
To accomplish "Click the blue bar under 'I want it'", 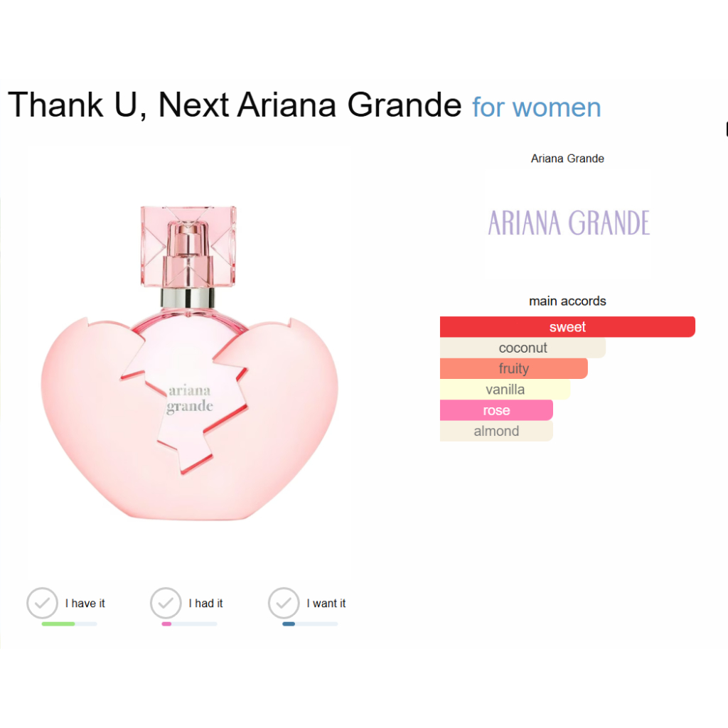I will (x=289, y=623).
